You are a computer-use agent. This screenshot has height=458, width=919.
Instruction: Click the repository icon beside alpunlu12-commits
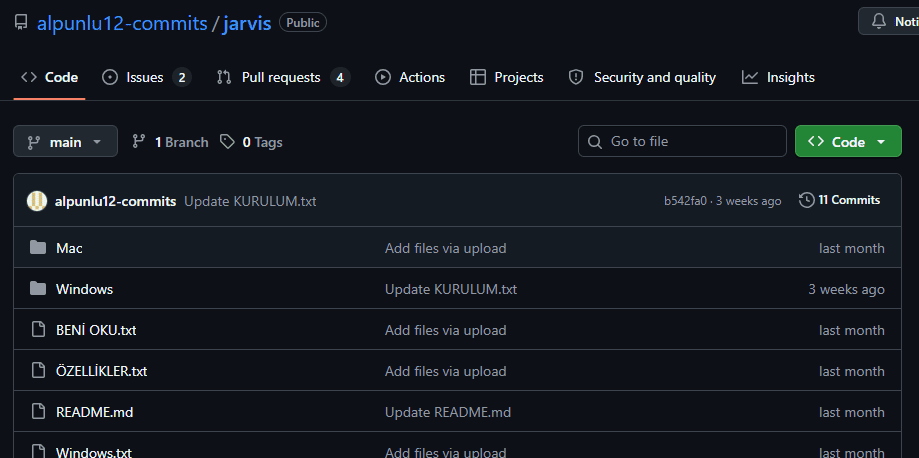click(21, 23)
